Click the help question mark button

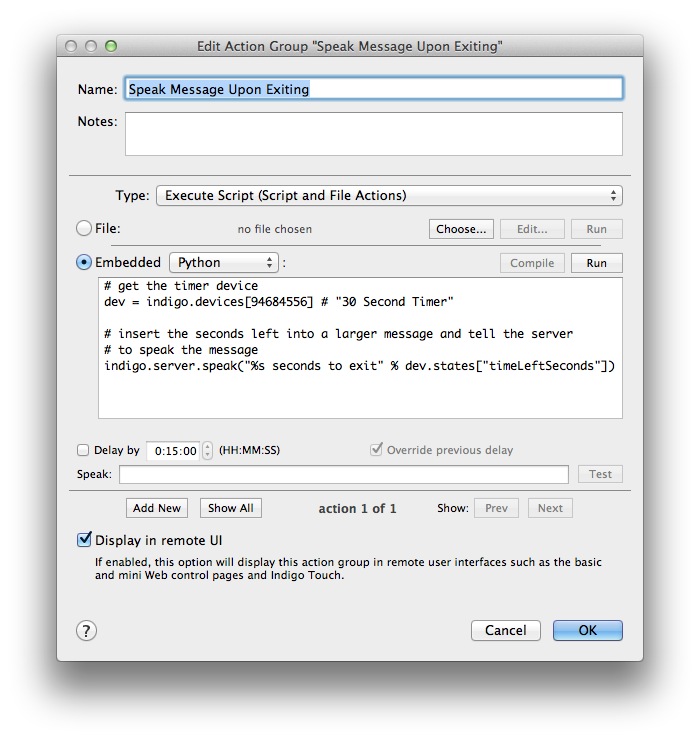86,631
